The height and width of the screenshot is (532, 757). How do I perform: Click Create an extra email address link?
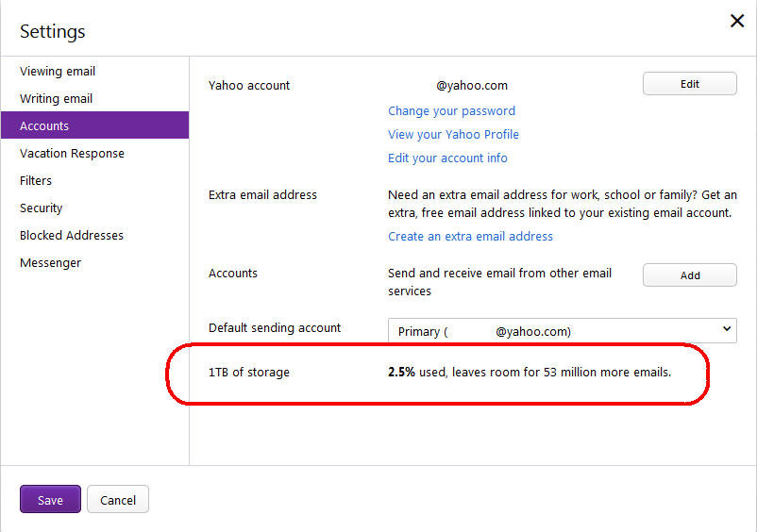click(470, 237)
